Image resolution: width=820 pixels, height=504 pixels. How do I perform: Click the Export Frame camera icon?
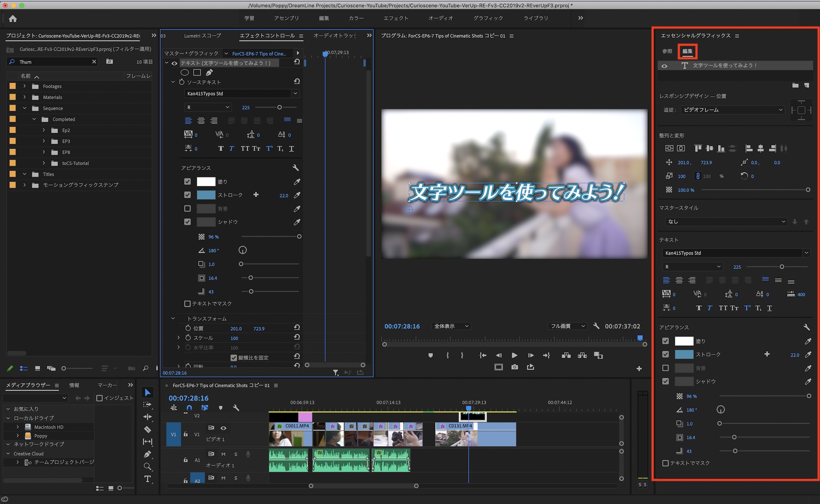(515, 367)
